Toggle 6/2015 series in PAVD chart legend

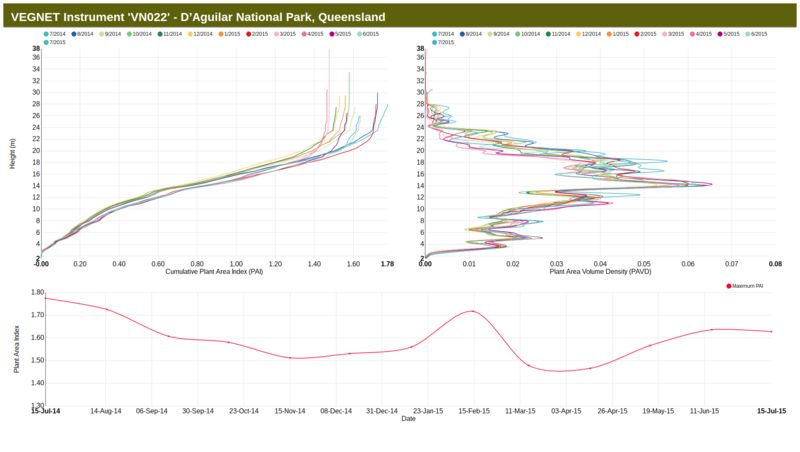(756, 34)
